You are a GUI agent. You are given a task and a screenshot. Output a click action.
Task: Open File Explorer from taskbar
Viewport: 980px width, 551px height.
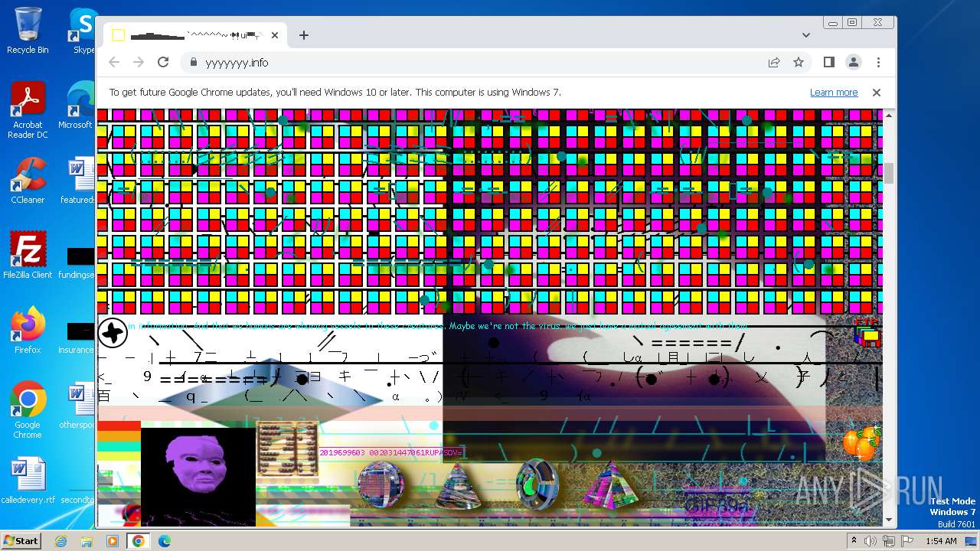(x=87, y=541)
